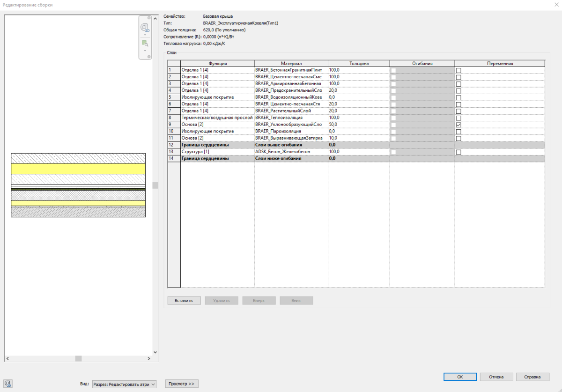562x392 pixels.
Task: Click the Вставить button
Action: (184, 301)
